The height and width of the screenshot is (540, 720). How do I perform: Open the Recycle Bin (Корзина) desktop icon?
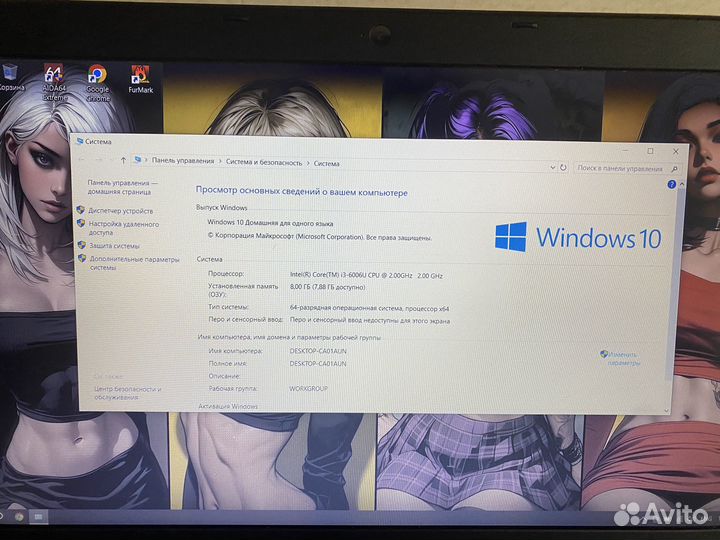click(x=11, y=77)
